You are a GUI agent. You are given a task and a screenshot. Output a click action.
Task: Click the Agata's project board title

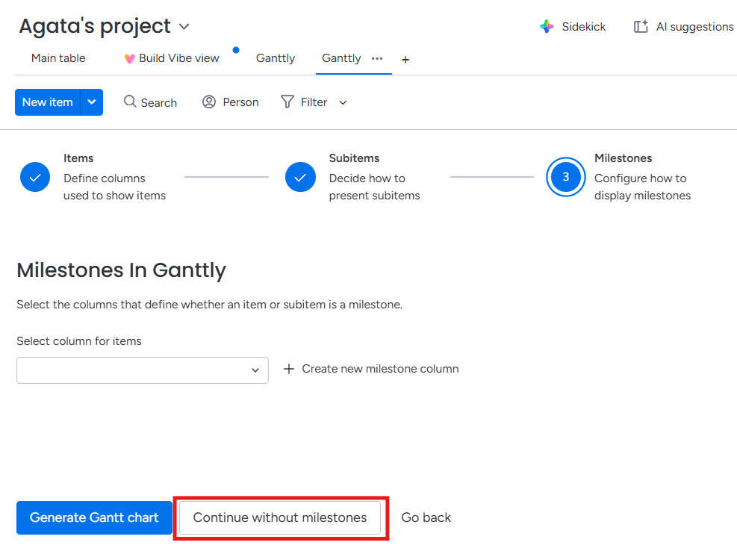pyautogui.click(x=95, y=26)
